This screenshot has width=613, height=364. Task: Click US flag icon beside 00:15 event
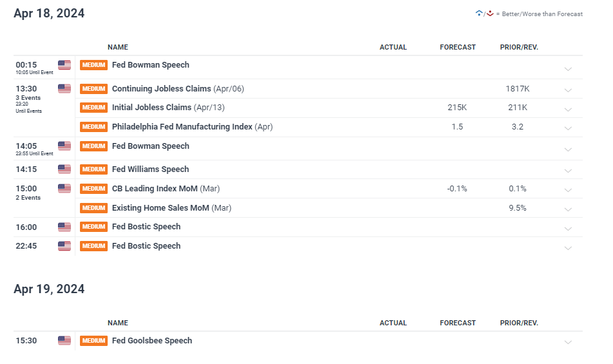tap(64, 65)
